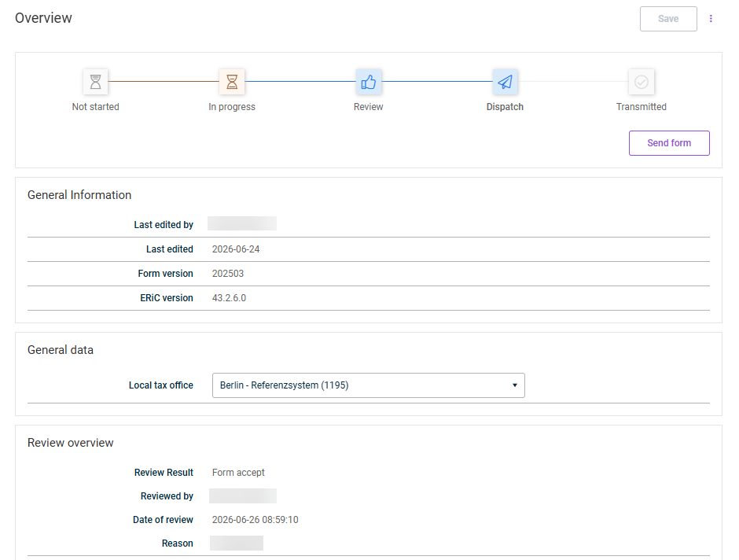Click the Review overview section title
The image size is (739, 560).
coord(70,443)
